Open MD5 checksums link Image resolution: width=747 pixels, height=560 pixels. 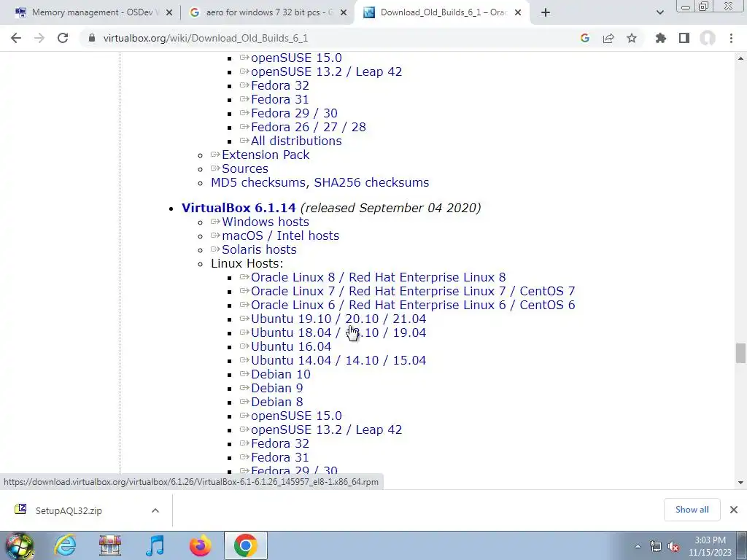[258, 182]
